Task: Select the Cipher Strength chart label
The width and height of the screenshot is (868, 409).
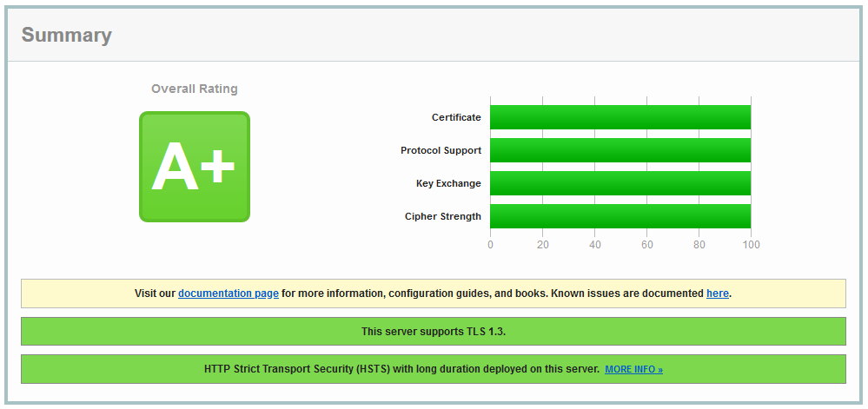Action: (443, 216)
